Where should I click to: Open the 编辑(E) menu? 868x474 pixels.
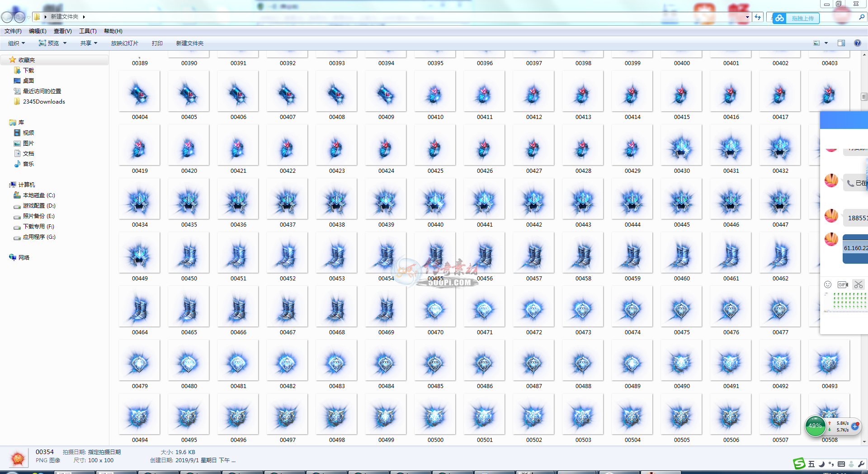click(38, 31)
